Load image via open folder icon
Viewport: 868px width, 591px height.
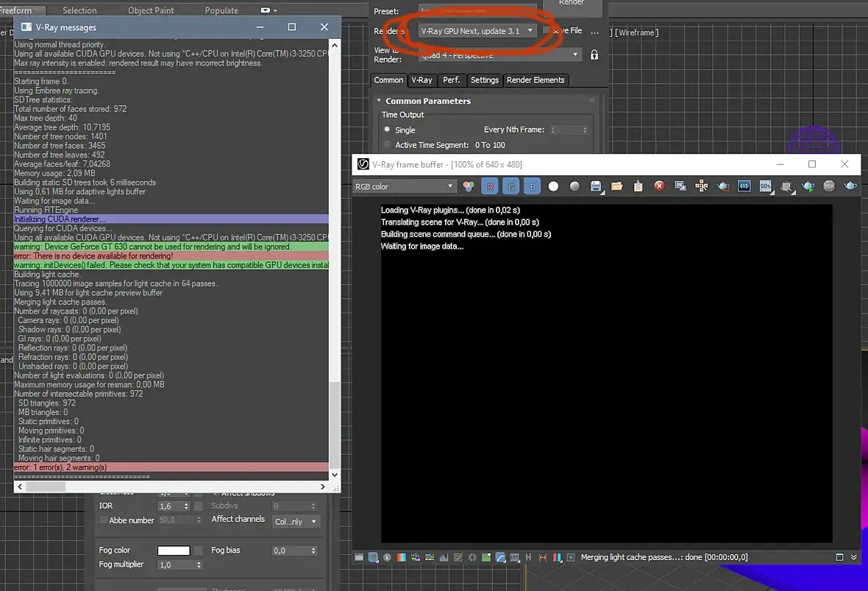pos(616,187)
